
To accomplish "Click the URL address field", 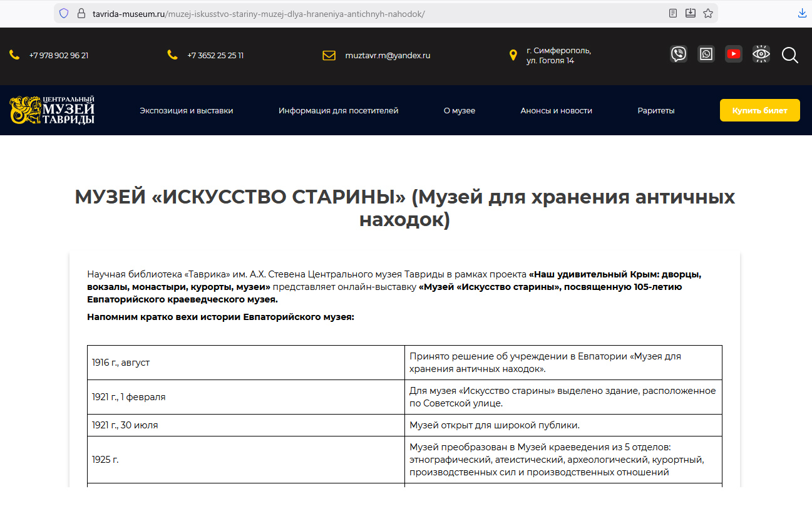I will [376, 13].
